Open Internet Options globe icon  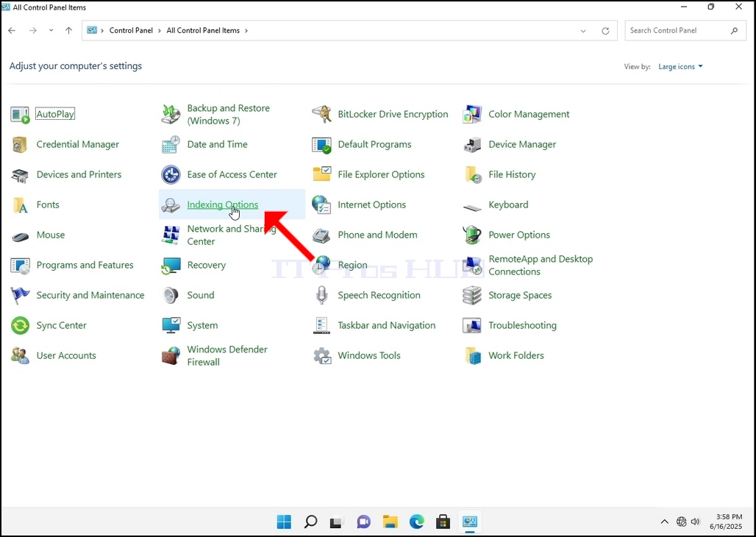[321, 205]
